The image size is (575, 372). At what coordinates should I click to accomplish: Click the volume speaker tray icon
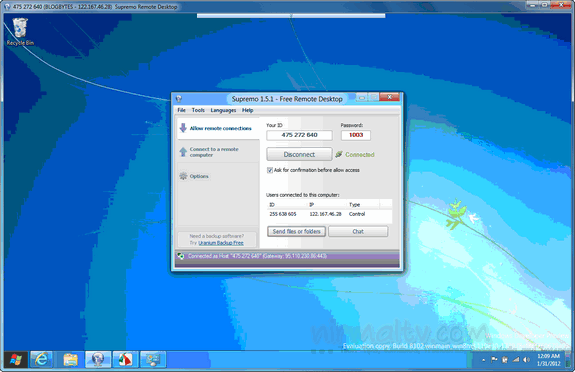[x=527, y=360]
